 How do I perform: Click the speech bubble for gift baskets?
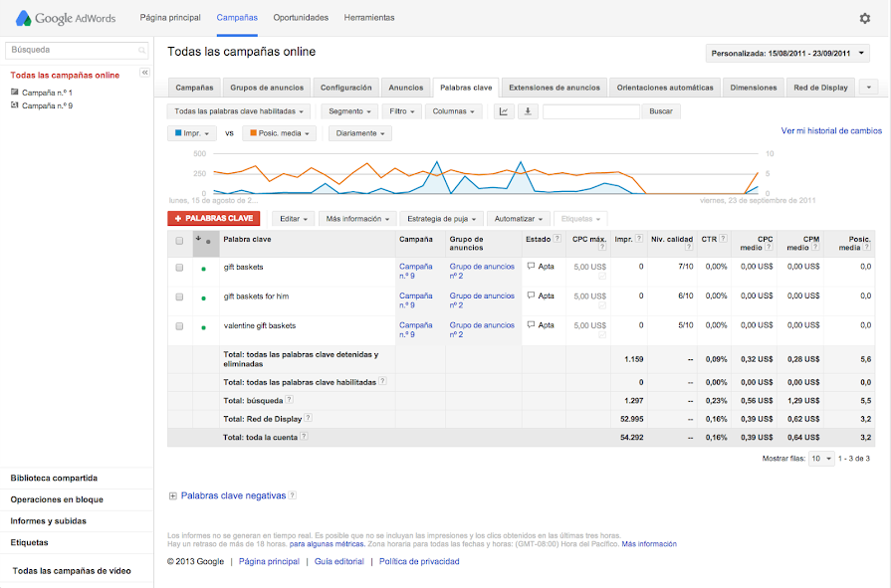532,267
